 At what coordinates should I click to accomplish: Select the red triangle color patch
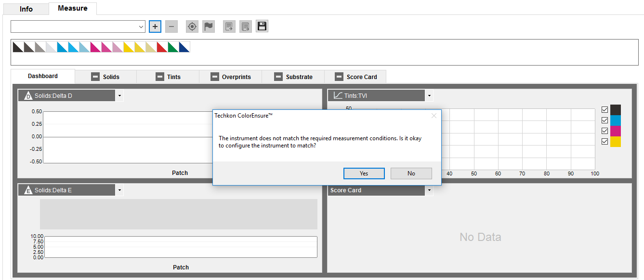click(x=161, y=47)
